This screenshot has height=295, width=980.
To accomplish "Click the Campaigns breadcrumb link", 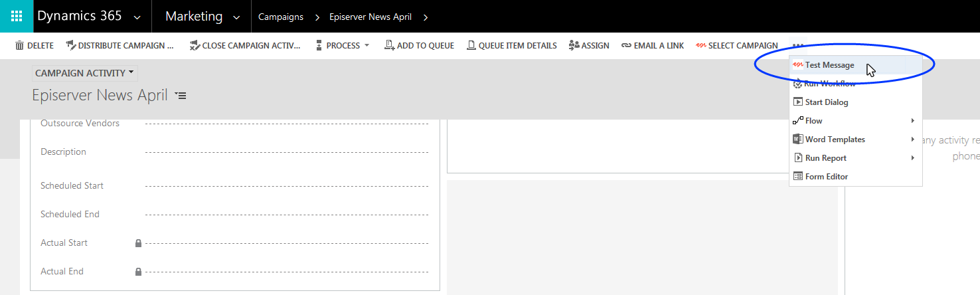I will (281, 17).
